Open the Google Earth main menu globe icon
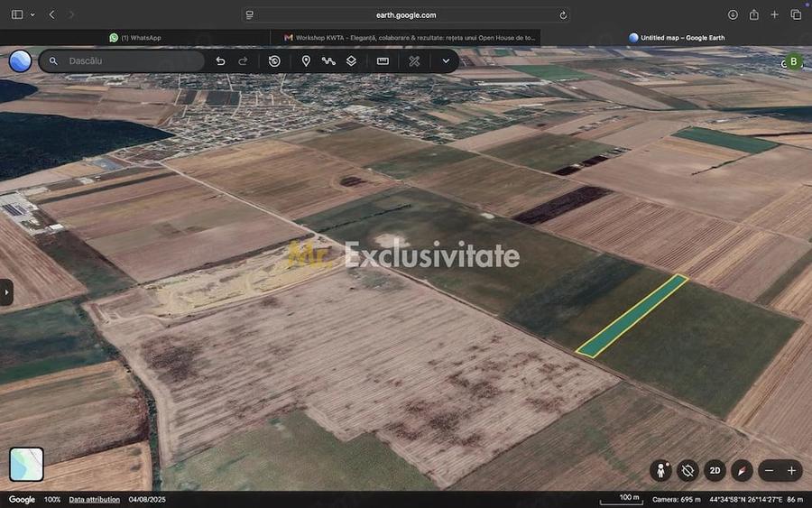The width and height of the screenshot is (812, 508). (20, 61)
